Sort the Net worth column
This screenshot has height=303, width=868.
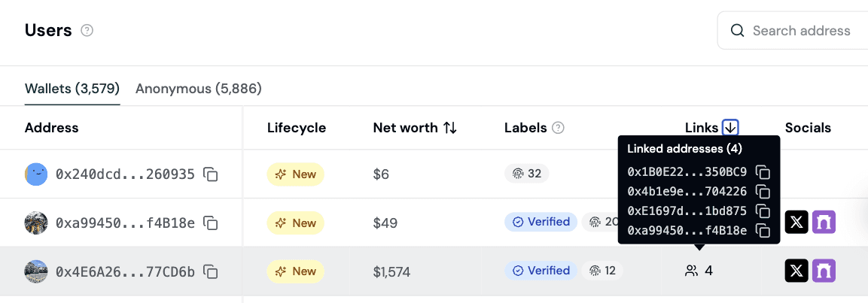click(x=449, y=128)
